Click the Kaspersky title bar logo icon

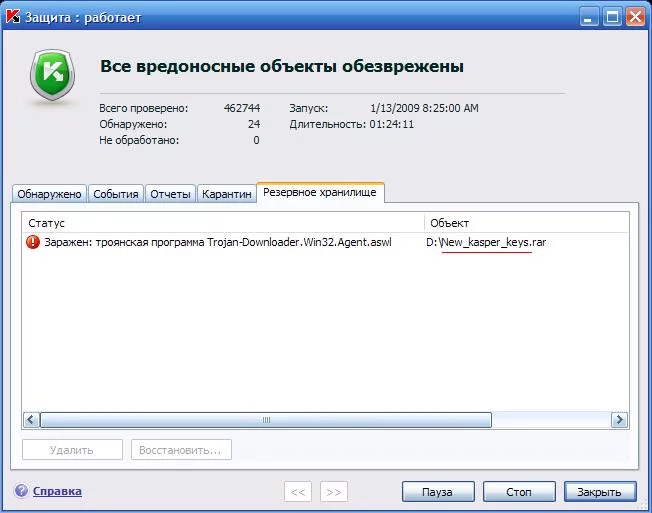tap(12, 16)
